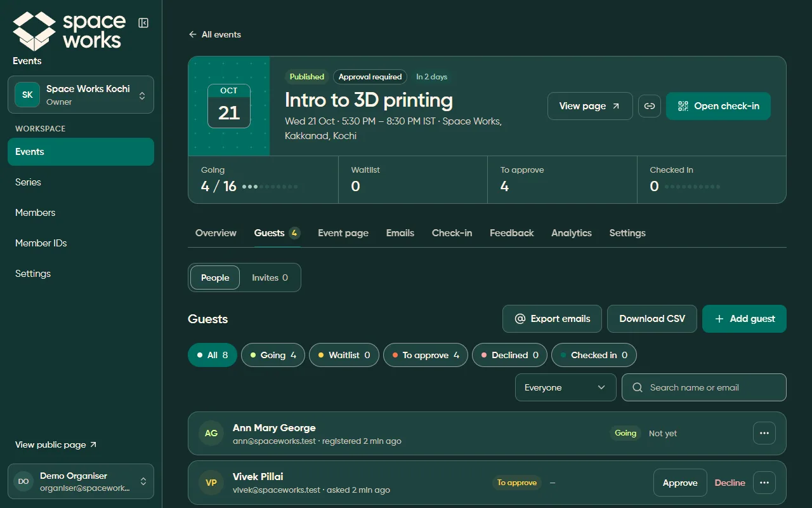Image resolution: width=812 pixels, height=508 pixels.
Task: Open the Overview tab
Action: [216, 233]
